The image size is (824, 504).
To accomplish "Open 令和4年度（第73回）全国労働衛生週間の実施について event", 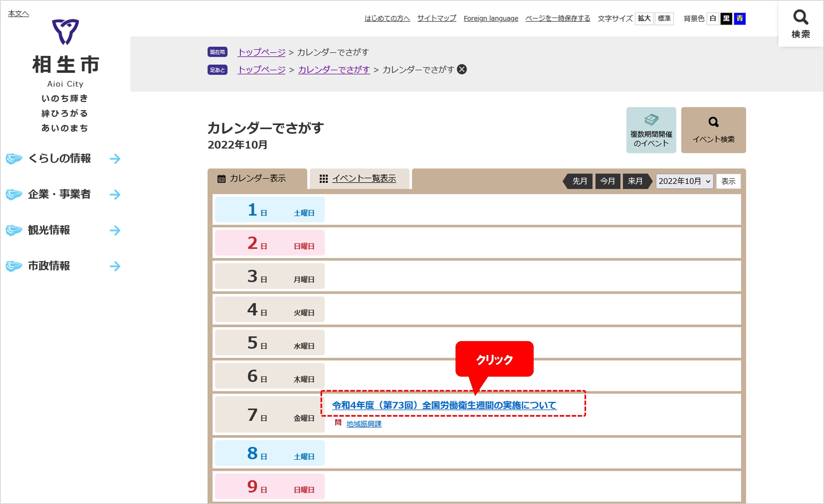I will pyautogui.click(x=444, y=405).
